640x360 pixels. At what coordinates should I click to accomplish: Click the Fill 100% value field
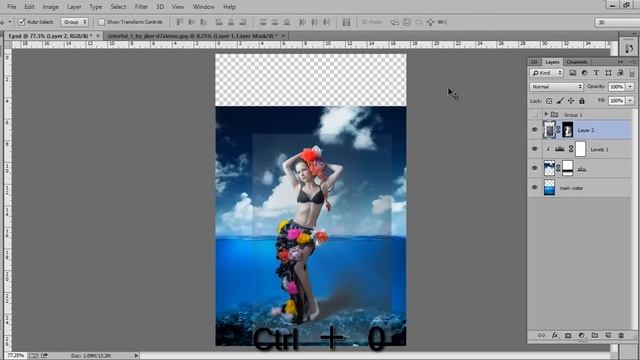(617, 100)
